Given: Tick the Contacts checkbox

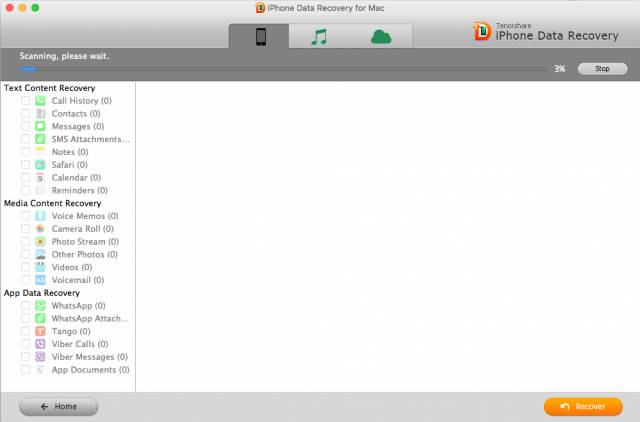Looking at the screenshot, I should (25, 113).
